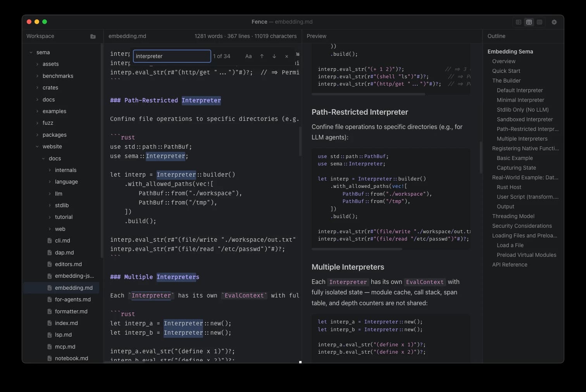Jump to Security Considerations in the outline
This screenshot has width=586, height=392.
pos(522,226)
